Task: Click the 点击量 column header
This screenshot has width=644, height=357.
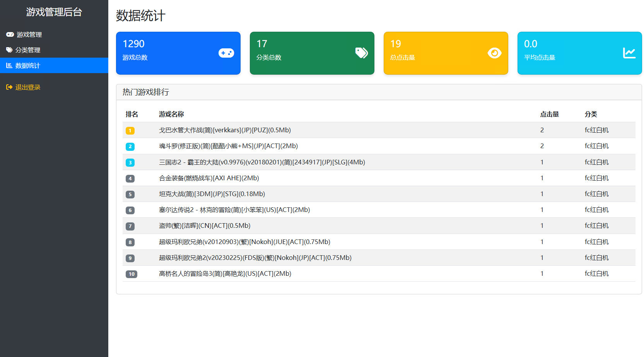Action: [549, 114]
